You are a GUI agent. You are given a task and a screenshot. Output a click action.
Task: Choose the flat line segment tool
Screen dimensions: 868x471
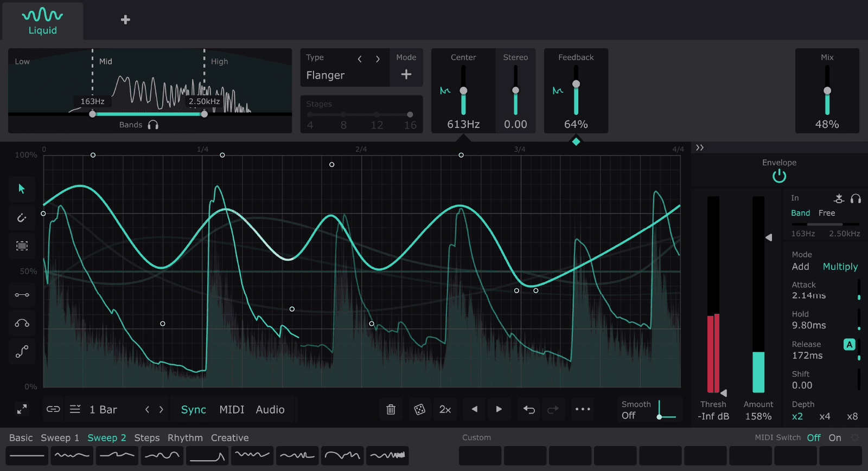(x=22, y=295)
